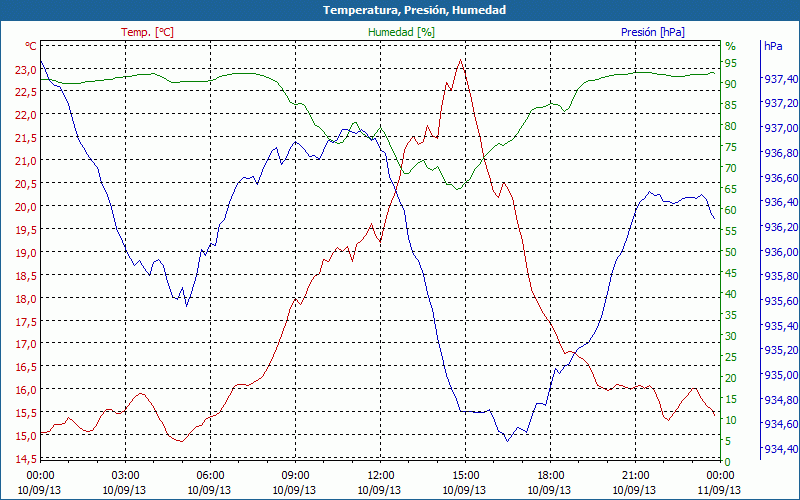Click the '16,5' temperature axis value
Viewport: 800px width, 500px height.
pyautogui.click(x=27, y=366)
